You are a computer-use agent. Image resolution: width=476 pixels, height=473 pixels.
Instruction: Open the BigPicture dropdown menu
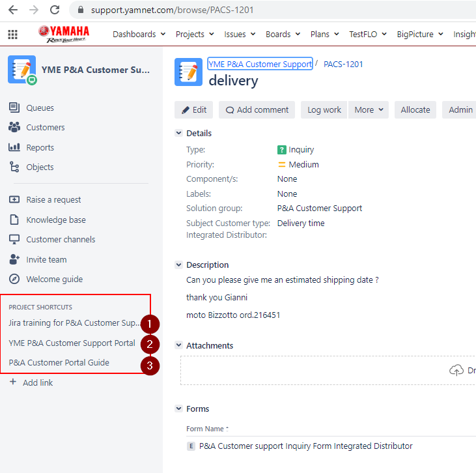pos(420,35)
